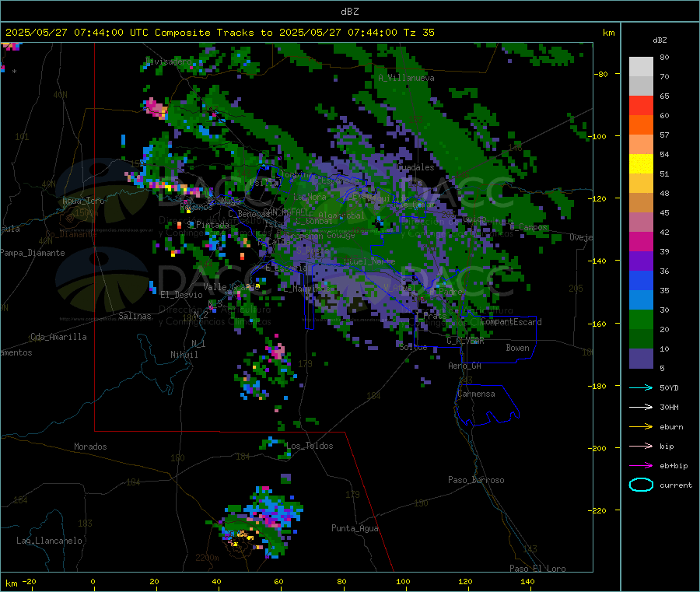Click the Pampa_Diamante map label
The height and width of the screenshot is (592, 700).
(x=32, y=253)
